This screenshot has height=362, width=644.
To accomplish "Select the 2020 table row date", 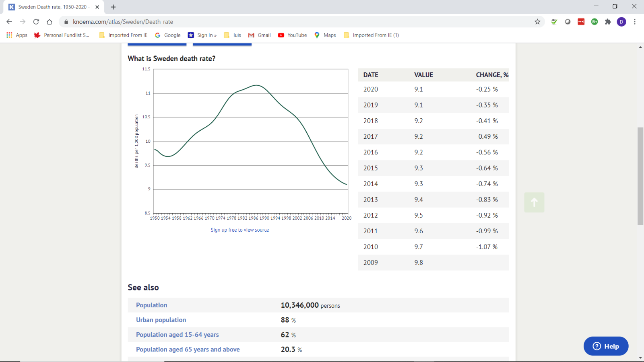I will tap(371, 89).
